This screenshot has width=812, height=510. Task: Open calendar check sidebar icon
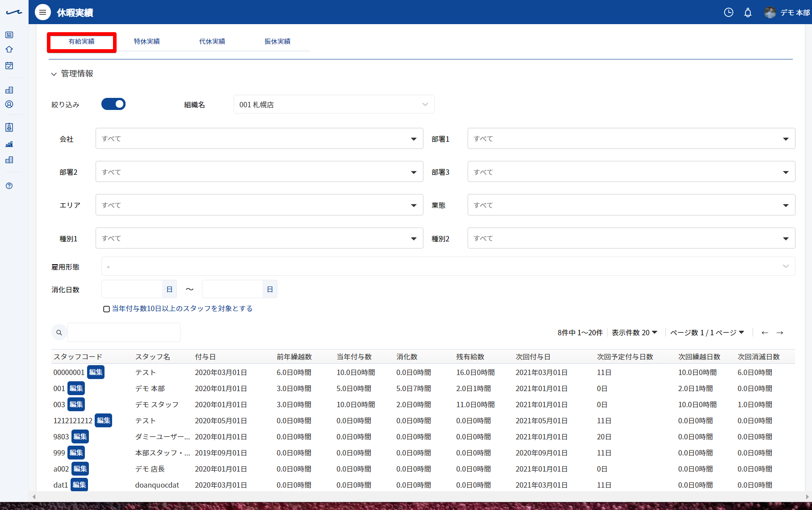[9, 65]
